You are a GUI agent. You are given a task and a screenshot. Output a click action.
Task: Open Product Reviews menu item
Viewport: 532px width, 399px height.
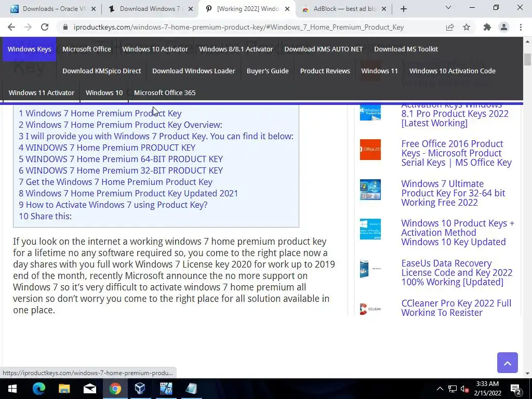[325, 71]
